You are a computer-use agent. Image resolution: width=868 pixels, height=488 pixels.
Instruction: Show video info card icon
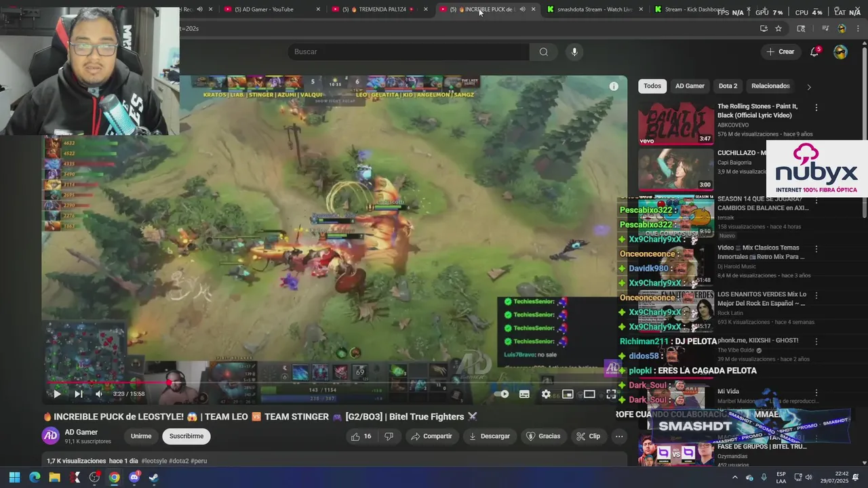click(x=614, y=86)
